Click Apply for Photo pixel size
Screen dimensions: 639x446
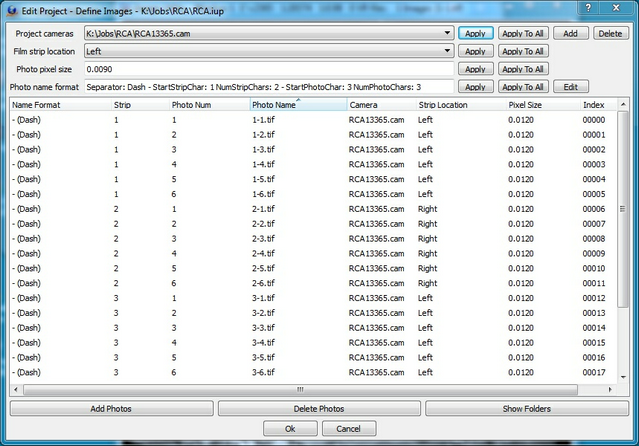[x=476, y=69]
